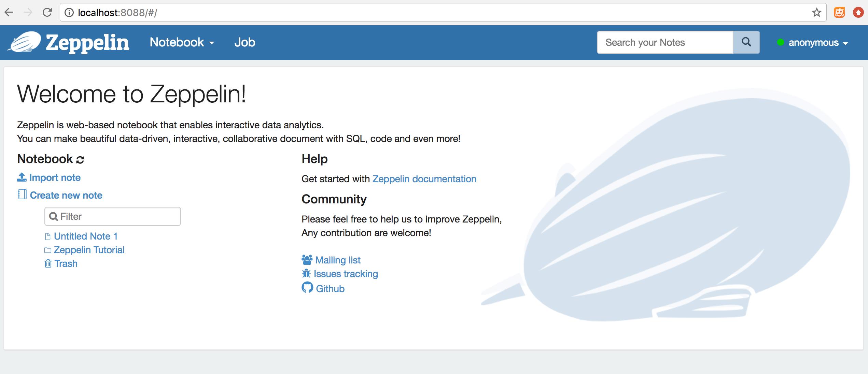Open the Zeppelin documentation link

[424, 179]
